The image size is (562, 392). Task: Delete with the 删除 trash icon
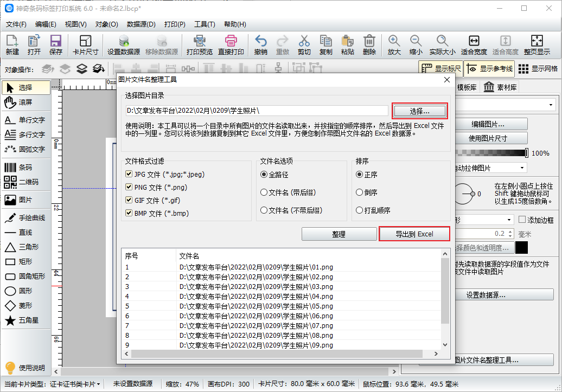click(369, 45)
